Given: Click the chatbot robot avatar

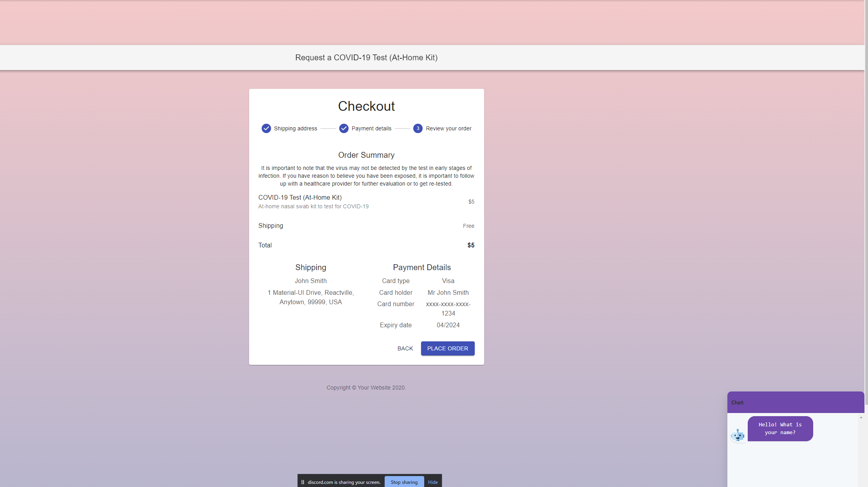Looking at the screenshot, I should 738,435.
